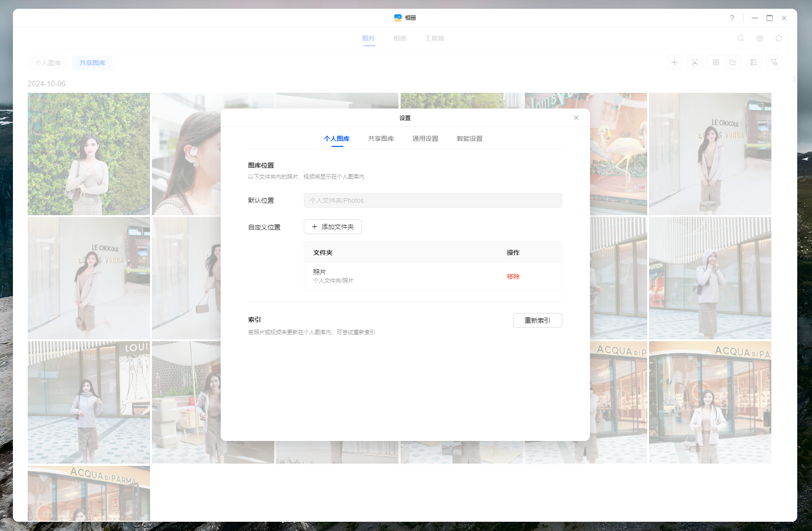812x531 pixels.
Task: Click the 设置 dialog title
Action: tap(405, 118)
